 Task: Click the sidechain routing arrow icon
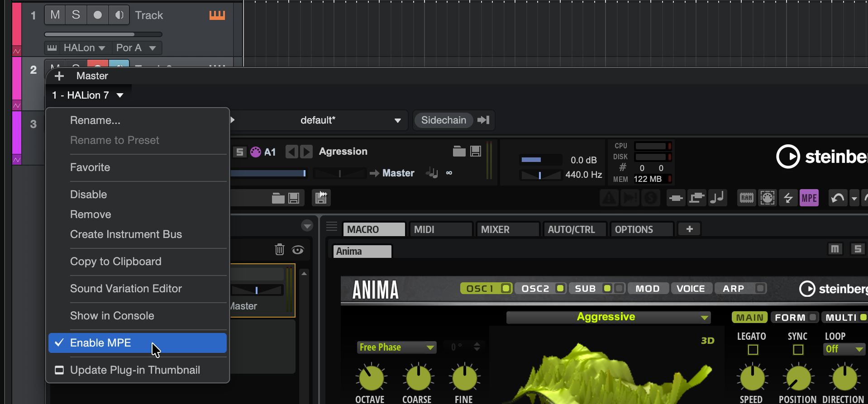483,120
